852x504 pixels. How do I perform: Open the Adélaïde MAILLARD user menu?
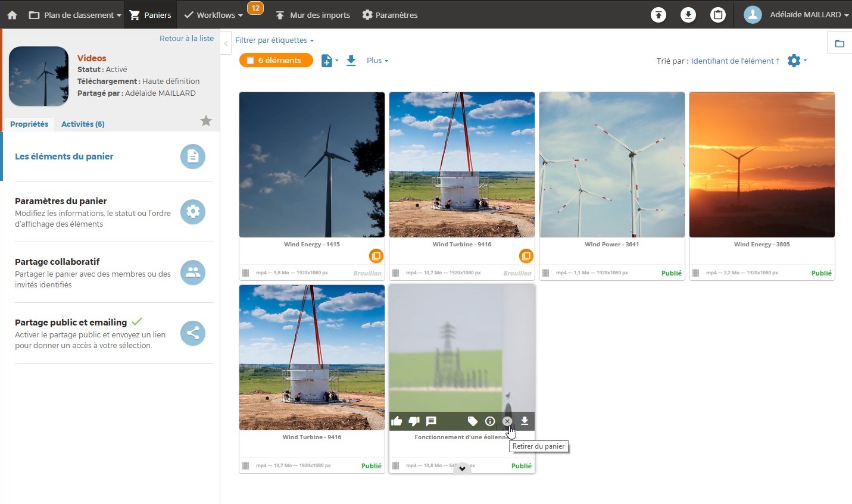(x=797, y=15)
